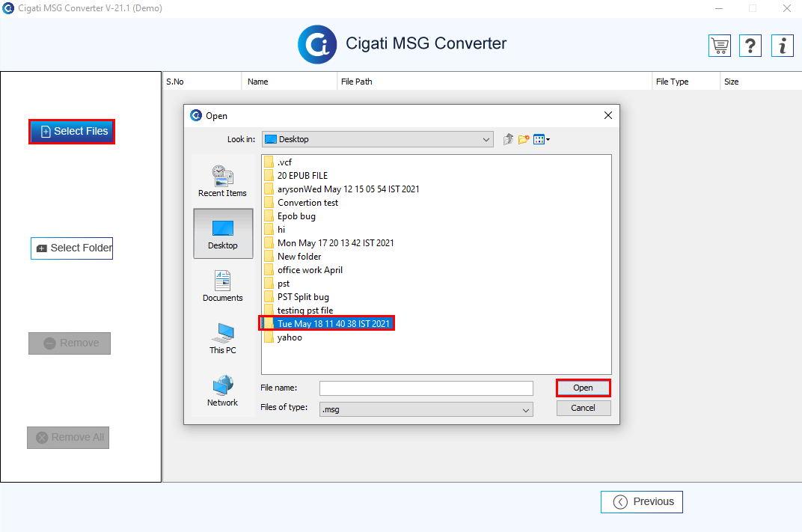Go back with the Previous button
This screenshot has width=802, height=532.
642,502
